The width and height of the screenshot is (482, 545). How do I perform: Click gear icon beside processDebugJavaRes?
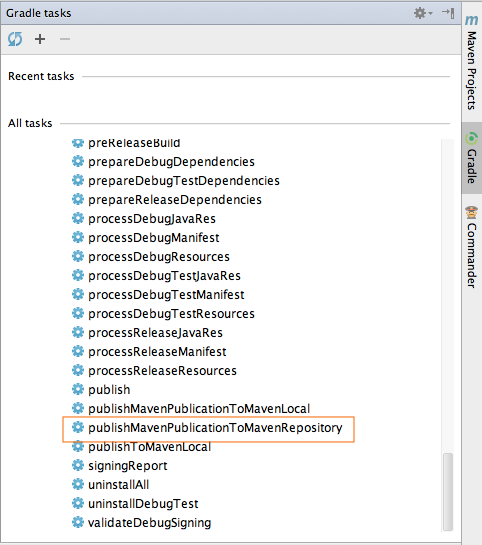coord(78,218)
